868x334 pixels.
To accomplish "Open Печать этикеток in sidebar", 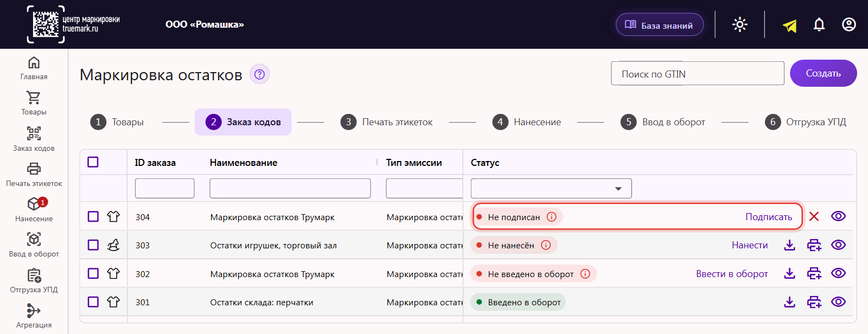I will [x=34, y=175].
